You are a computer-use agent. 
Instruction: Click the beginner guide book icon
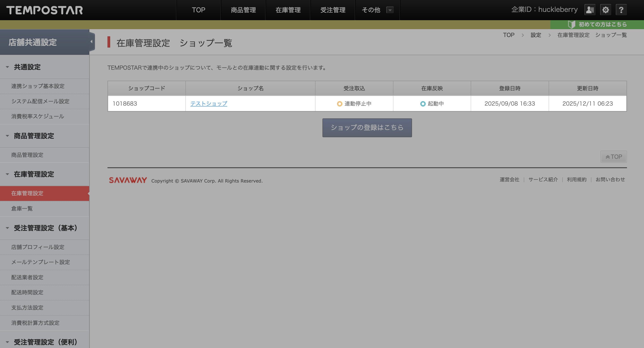pos(571,24)
